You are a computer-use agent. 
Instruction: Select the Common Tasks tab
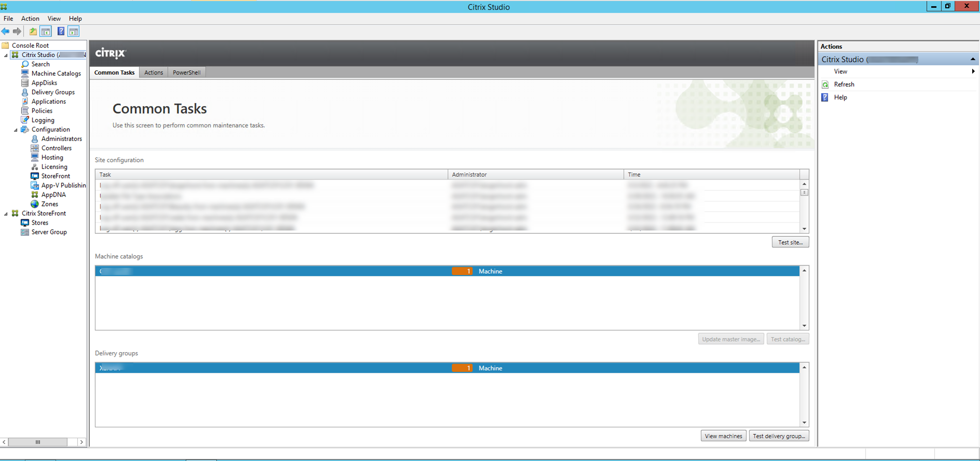point(114,73)
